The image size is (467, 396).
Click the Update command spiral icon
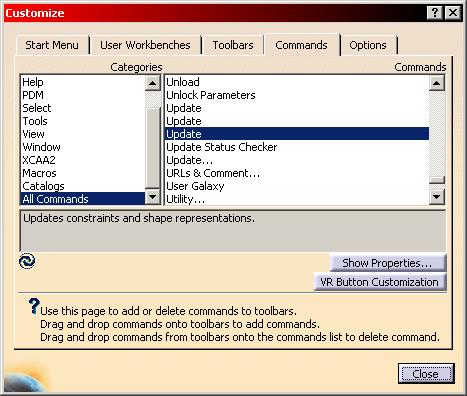(x=27, y=261)
